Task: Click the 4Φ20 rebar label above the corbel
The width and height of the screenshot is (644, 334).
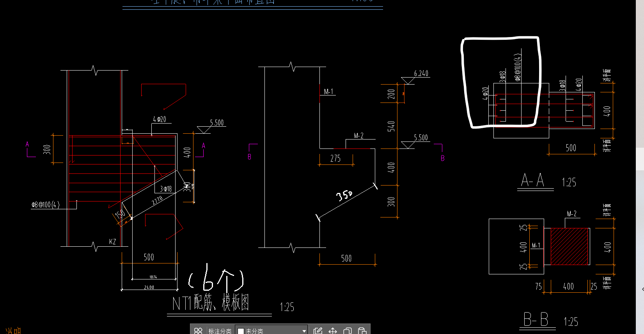Action: tap(160, 119)
